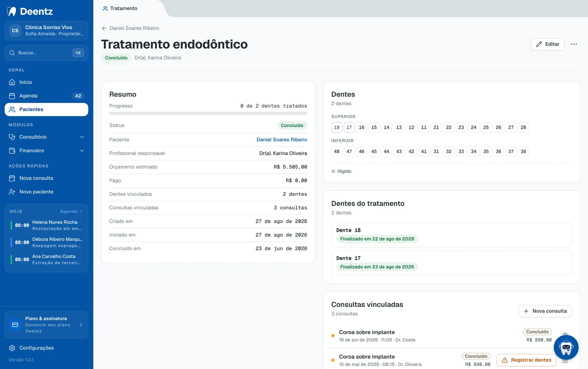Toggle tooth 18 in the superior chart

coord(337,127)
